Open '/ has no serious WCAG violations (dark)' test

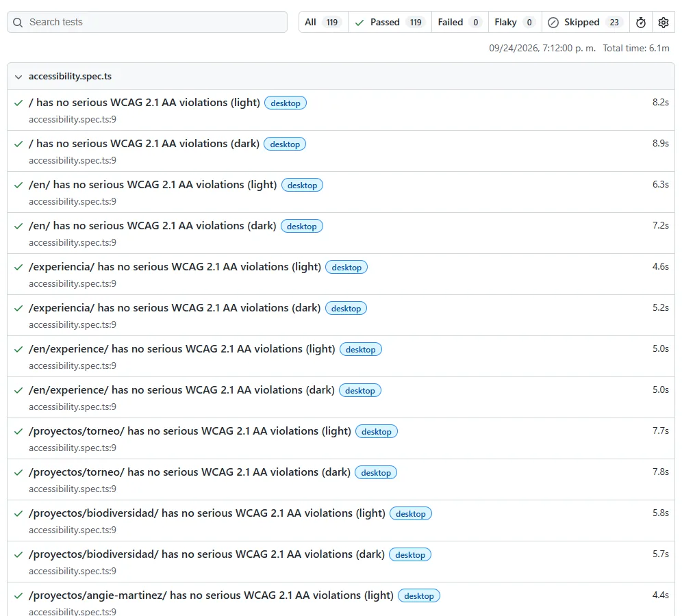click(x=144, y=144)
